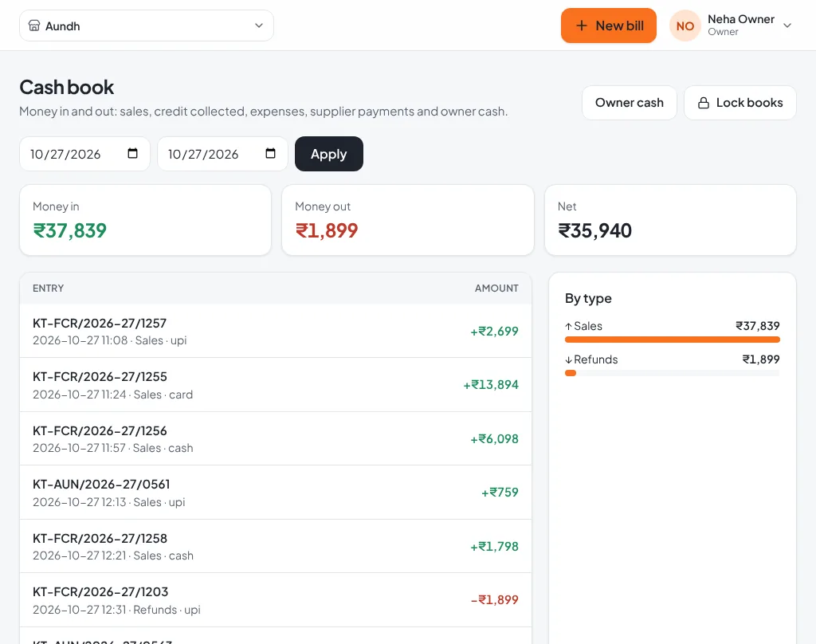Open the Neha Owner account menu chevron
The width and height of the screenshot is (816, 644).
point(787,26)
